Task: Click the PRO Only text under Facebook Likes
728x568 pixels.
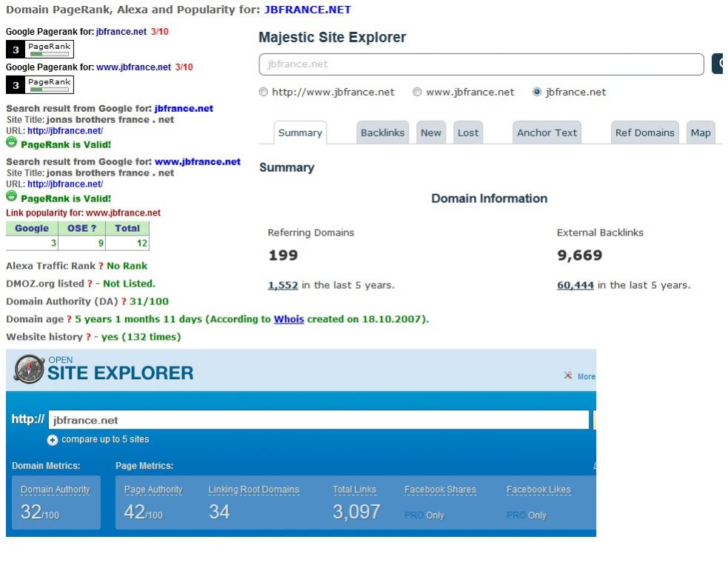Action: pos(527,515)
